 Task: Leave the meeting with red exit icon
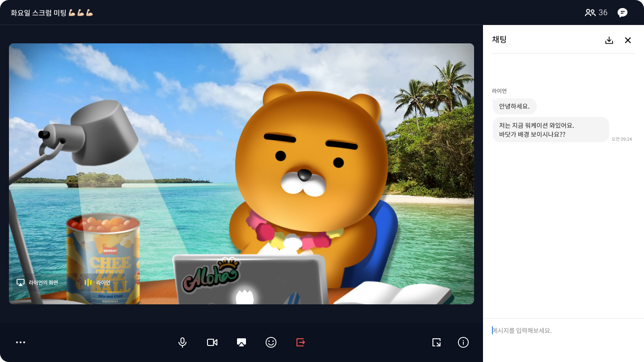coord(301,342)
